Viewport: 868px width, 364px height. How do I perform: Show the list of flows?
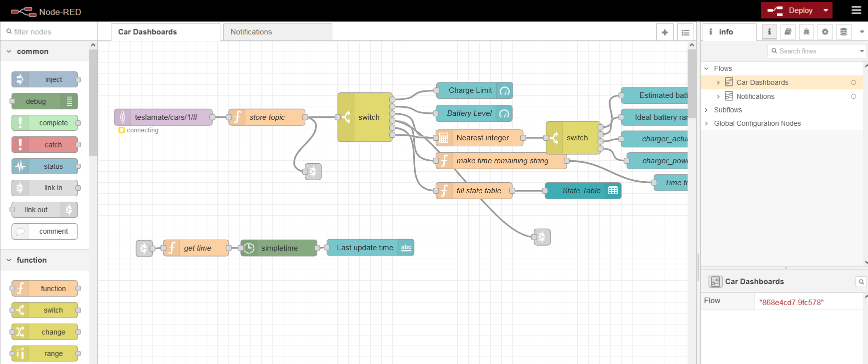coord(686,32)
